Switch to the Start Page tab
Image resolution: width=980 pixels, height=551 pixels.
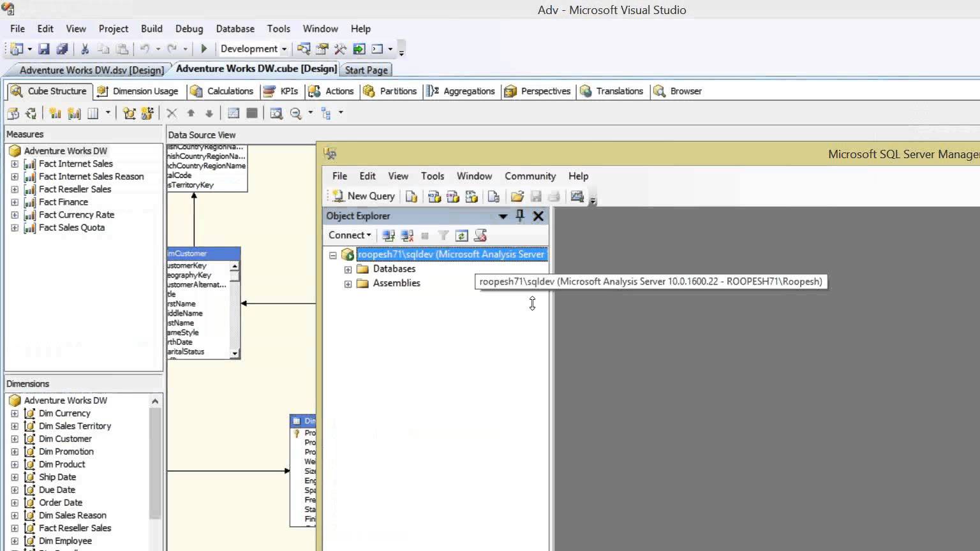(x=366, y=70)
